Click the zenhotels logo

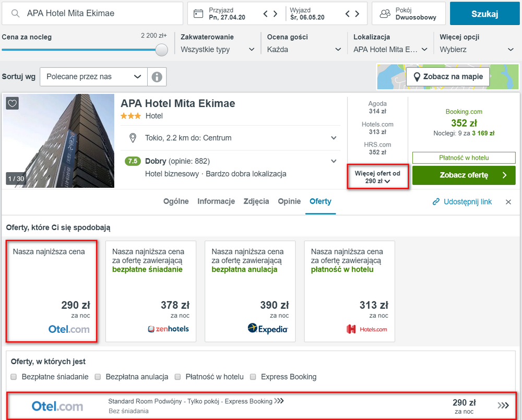pos(168,329)
